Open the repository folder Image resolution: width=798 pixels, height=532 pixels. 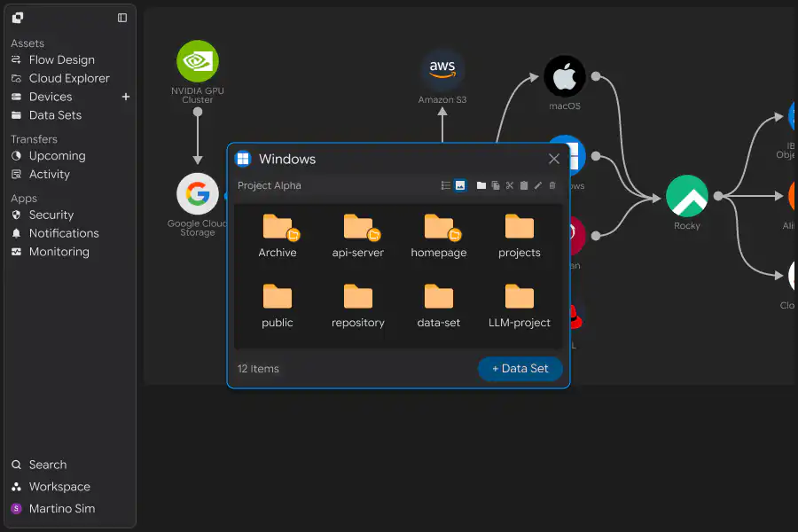tap(358, 306)
